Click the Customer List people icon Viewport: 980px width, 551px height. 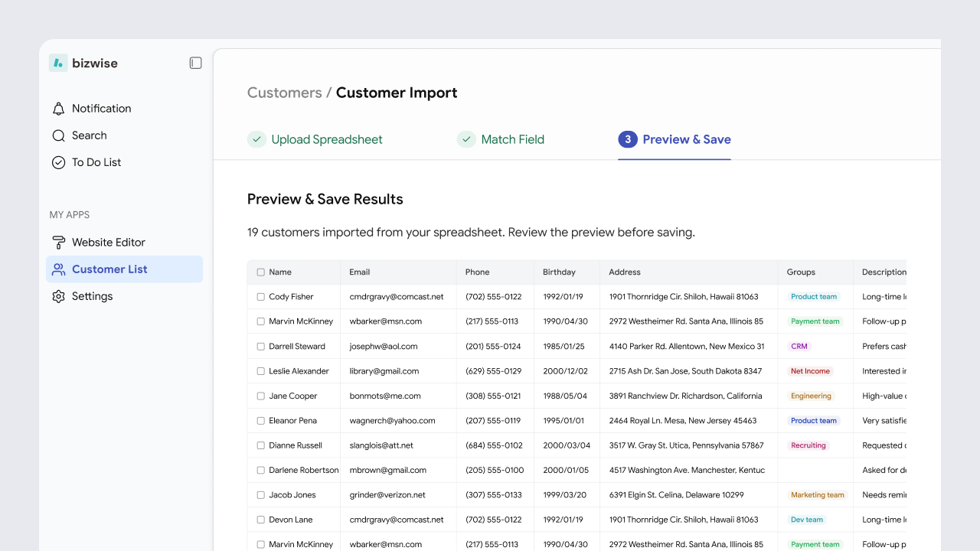pyautogui.click(x=58, y=269)
